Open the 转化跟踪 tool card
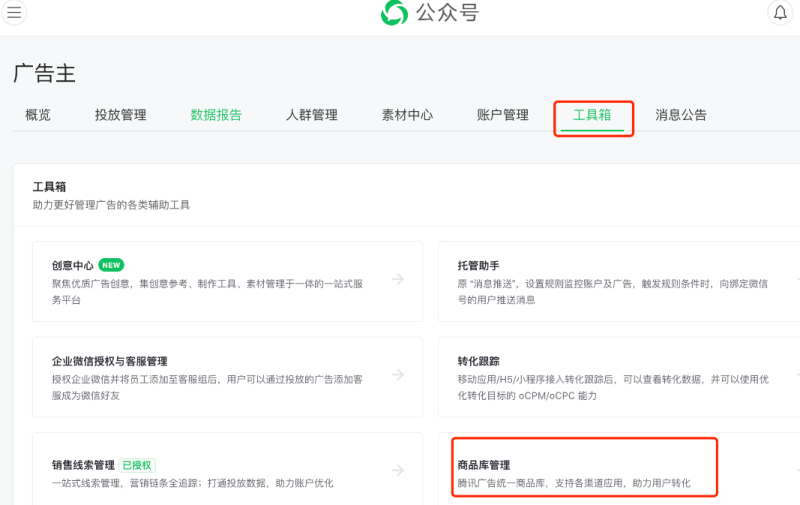Image resolution: width=800 pixels, height=505 pixels. click(619, 377)
